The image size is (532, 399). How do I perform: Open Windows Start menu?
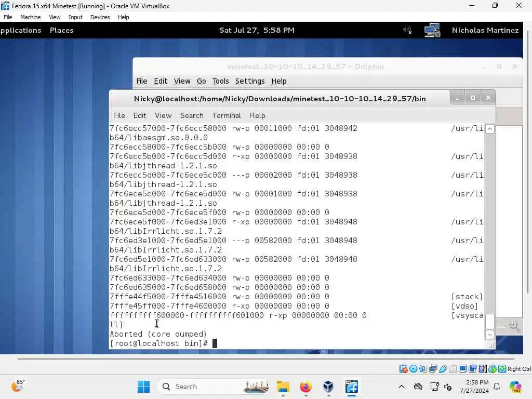pos(143,387)
